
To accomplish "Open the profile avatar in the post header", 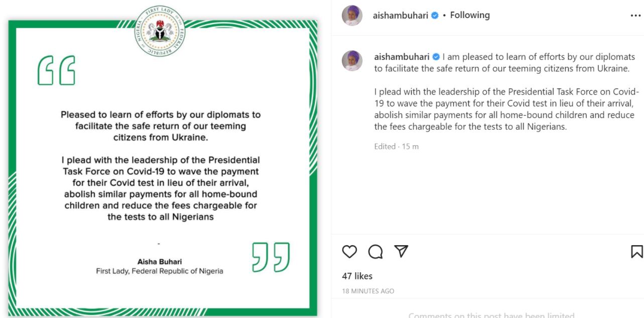I will 352,16.
